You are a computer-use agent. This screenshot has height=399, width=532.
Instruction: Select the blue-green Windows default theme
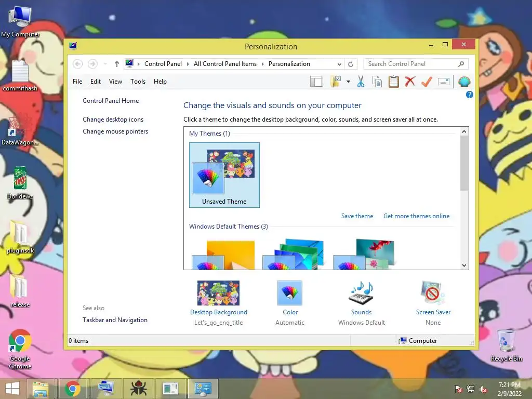pos(293,255)
